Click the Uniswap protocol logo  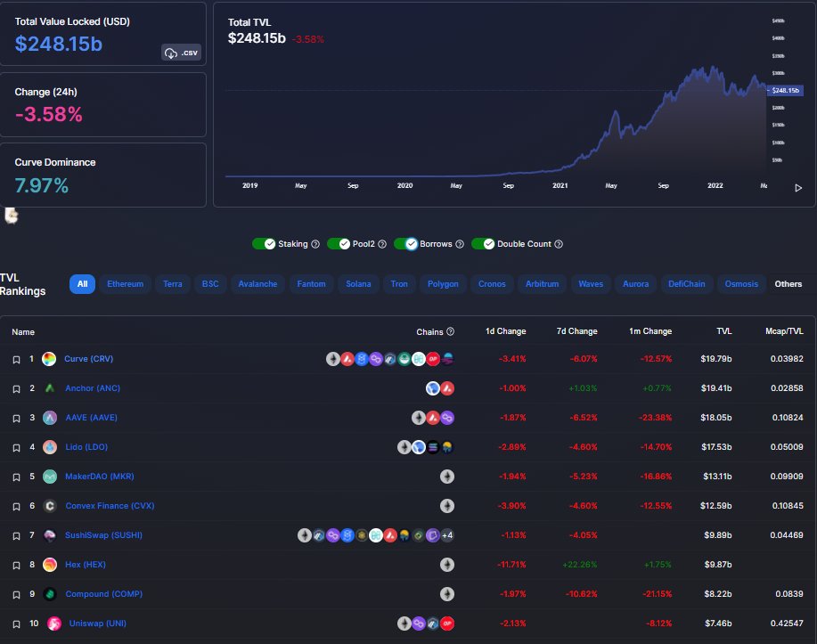[x=54, y=624]
